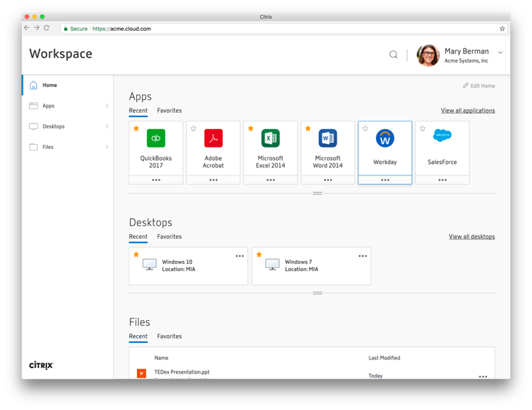Unfavorite QuickBooks 2017 using its star
The height and width of the screenshot is (410, 532).
click(136, 129)
